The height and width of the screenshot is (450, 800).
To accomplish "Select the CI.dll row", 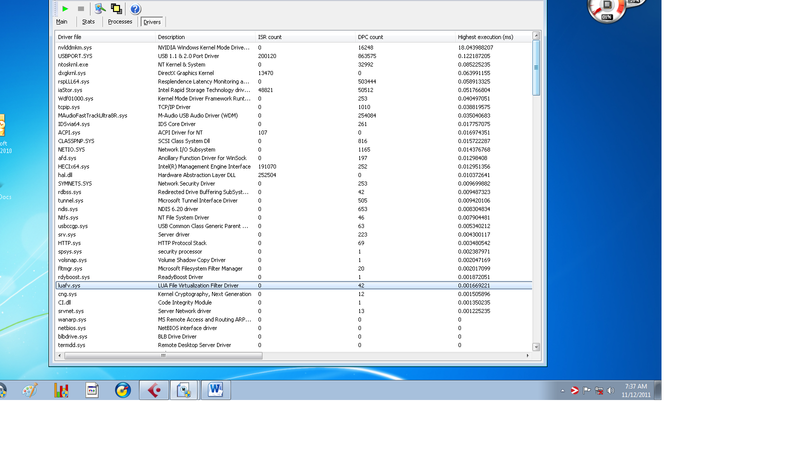I will pos(293,303).
